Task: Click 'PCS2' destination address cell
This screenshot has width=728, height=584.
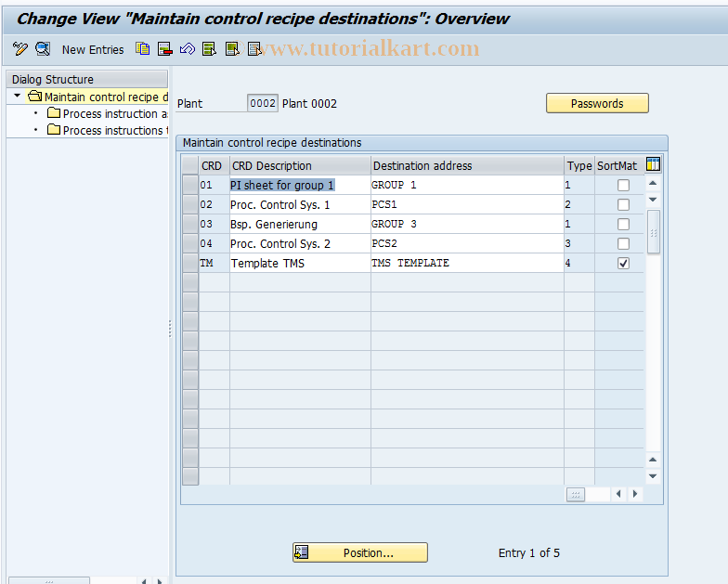Action: [x=467, y=243]
